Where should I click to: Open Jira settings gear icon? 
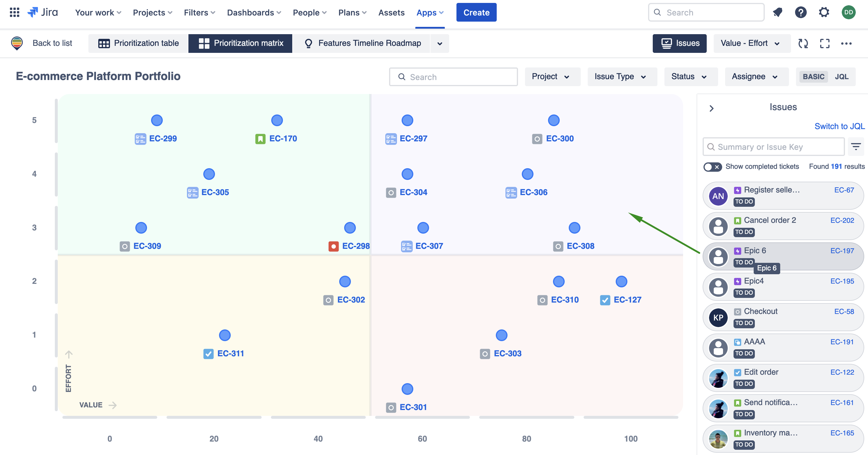(824, 13)
